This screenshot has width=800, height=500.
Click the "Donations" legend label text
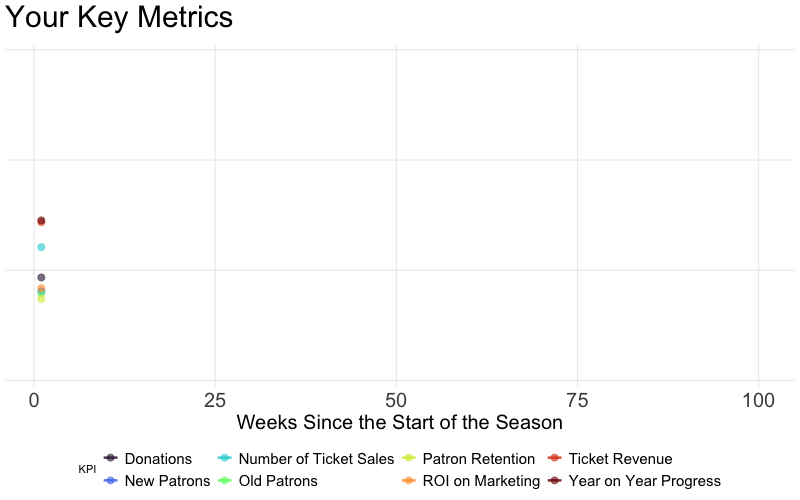158,459
